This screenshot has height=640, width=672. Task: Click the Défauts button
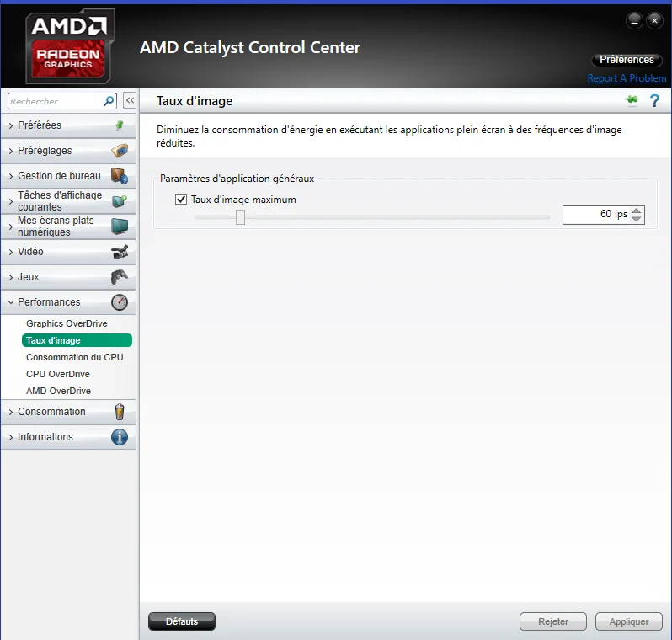[182, 621]
